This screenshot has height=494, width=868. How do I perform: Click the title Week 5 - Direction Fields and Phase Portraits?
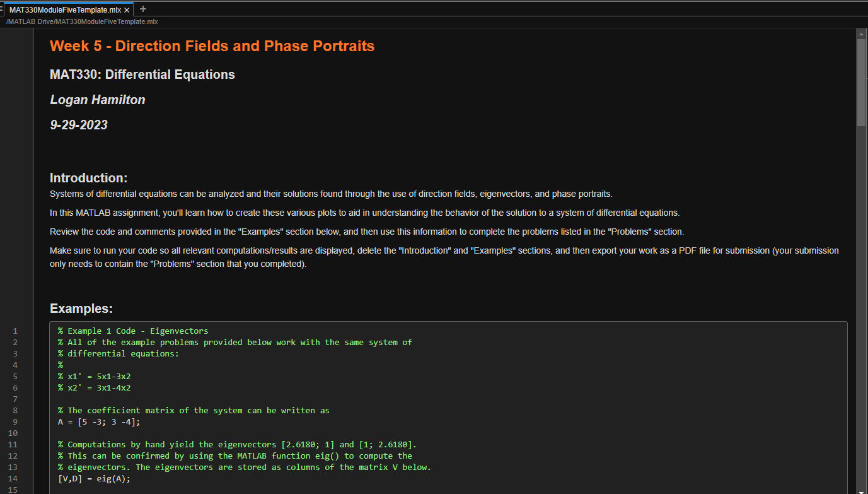[x=212, y=46]
